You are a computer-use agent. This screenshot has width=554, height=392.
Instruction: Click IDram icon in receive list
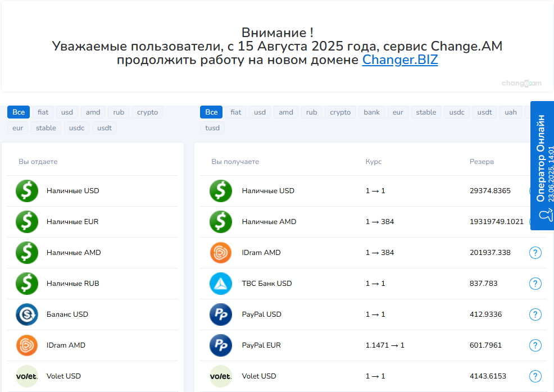pyautogui.click(x=221, y=253)
